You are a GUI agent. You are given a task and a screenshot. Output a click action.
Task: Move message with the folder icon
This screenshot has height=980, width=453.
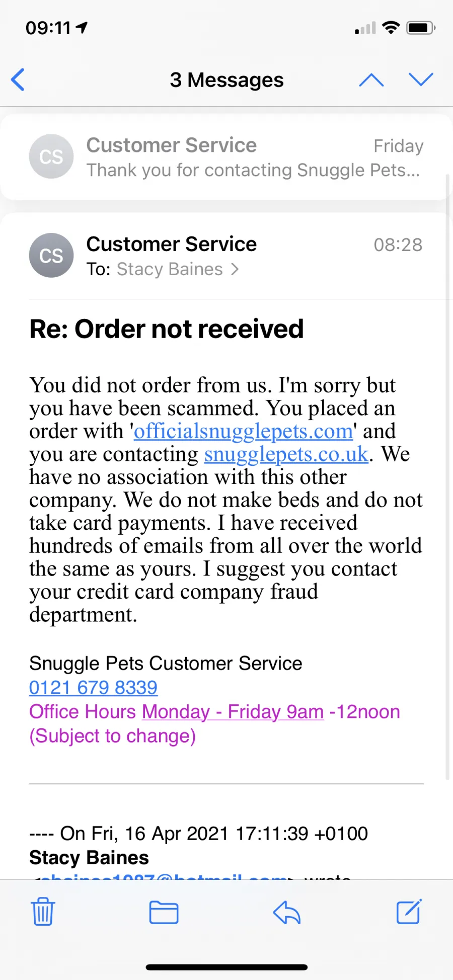click(164, 913)
